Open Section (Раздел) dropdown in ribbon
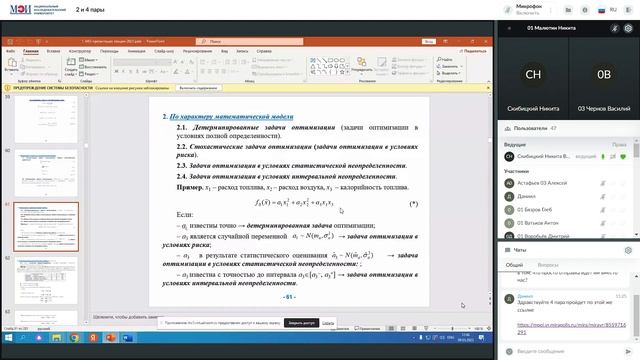The image size is (640, 360). pyautogui.click(x=89, y=74)
